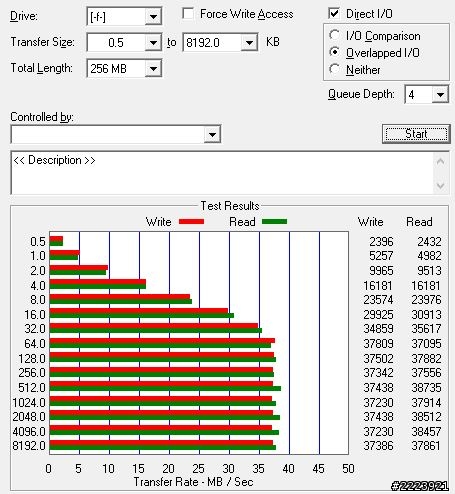Click the Read value 9513

pos(429,270)
